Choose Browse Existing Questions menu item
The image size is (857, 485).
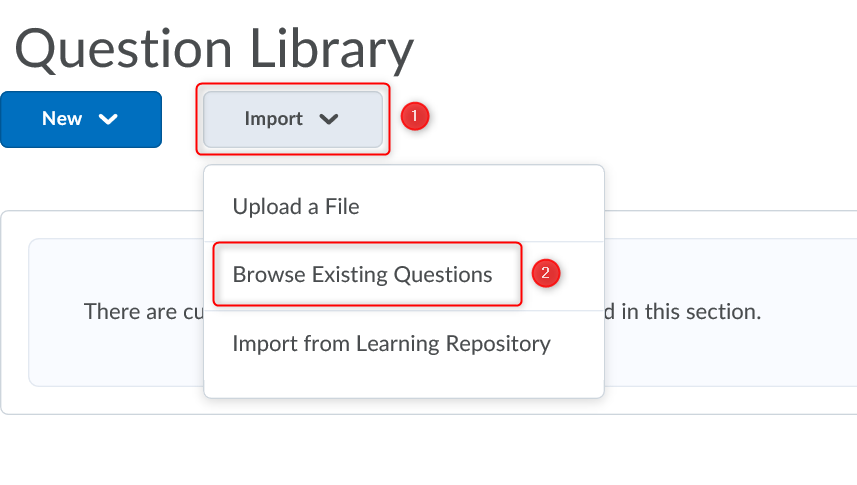click(362, 274)
